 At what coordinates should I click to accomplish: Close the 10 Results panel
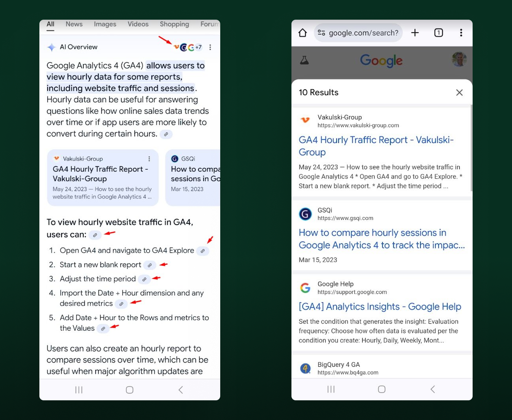coord(459,93)
